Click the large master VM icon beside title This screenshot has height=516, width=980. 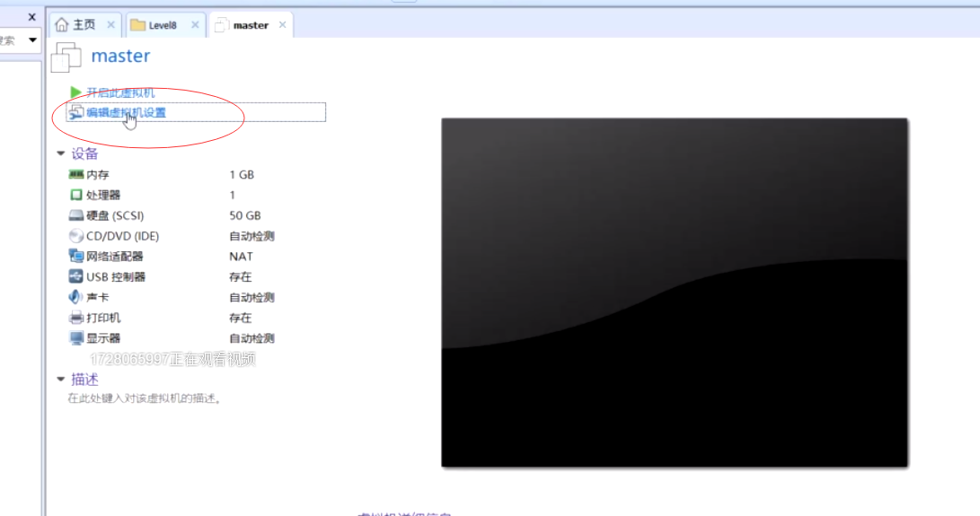66,57
